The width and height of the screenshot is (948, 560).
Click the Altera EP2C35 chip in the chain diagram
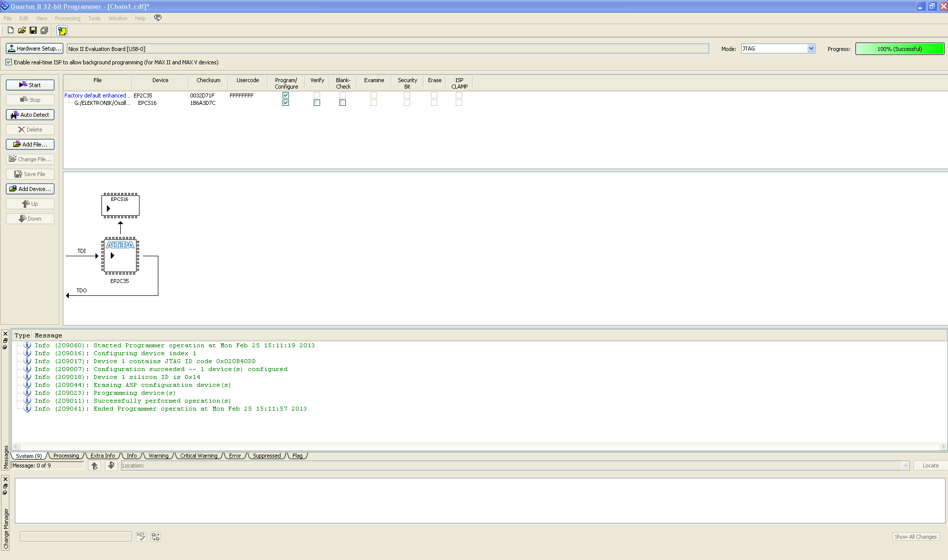pyautogui.click(x=120, y=256)
